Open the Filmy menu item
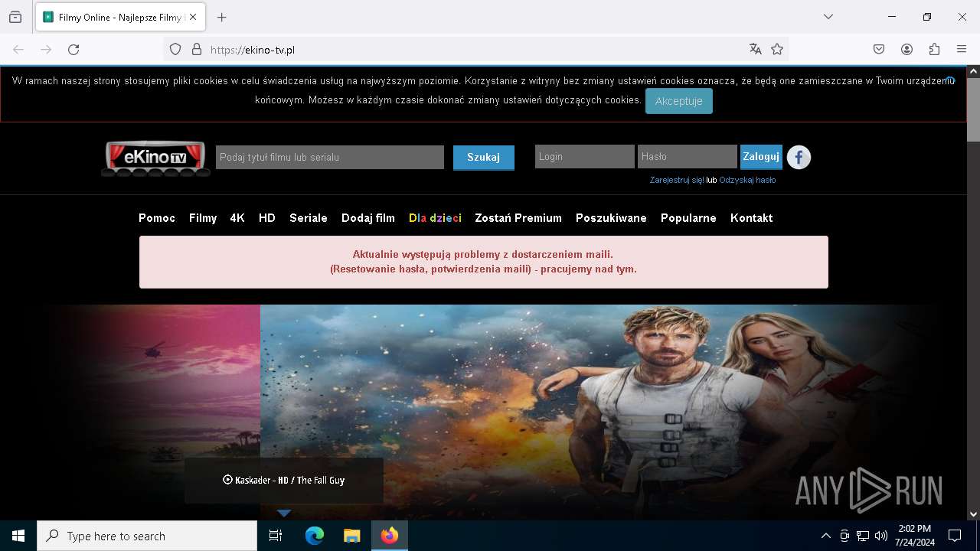Image resolution: width=980 pixels, height=551 pixels. point(203,218)
